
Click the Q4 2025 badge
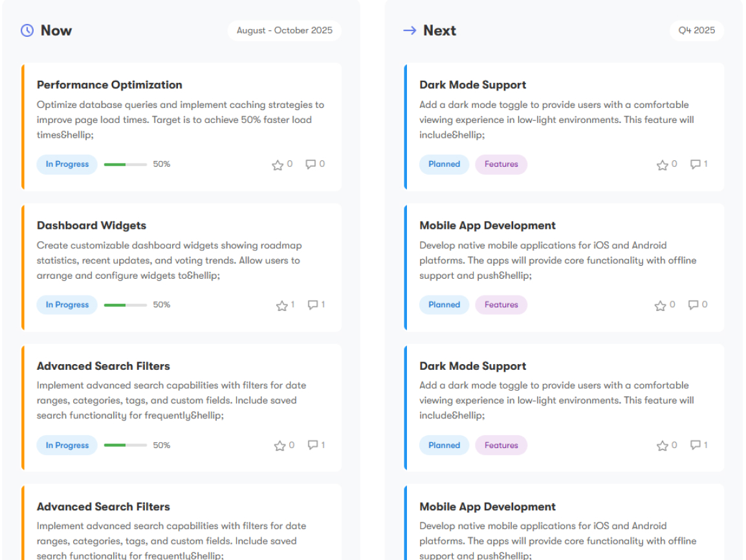pos(696,30)
